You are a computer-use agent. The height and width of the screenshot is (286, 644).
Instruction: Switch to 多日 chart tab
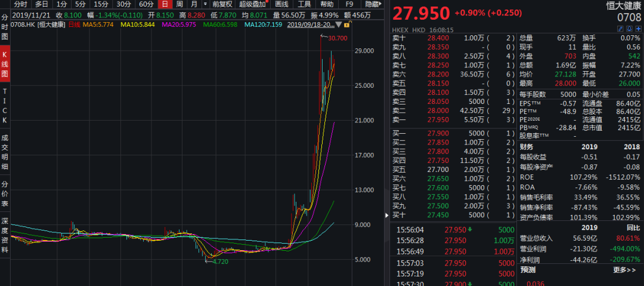point(41,5)
